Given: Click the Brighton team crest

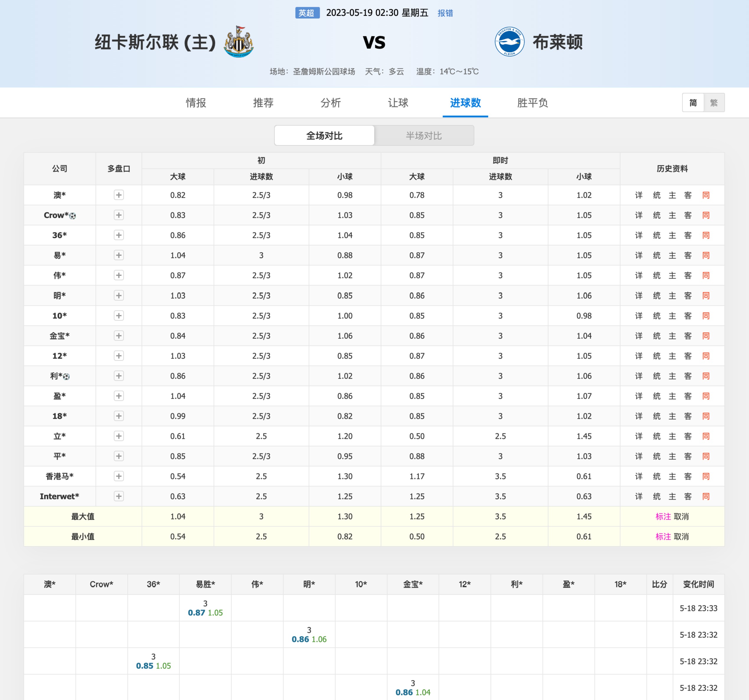Looking at the screenshot, I should (x=509, y=42).
